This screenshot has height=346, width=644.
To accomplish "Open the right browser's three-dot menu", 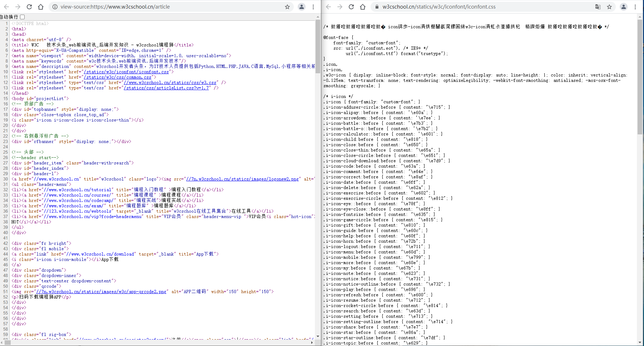I will (635, 7).
